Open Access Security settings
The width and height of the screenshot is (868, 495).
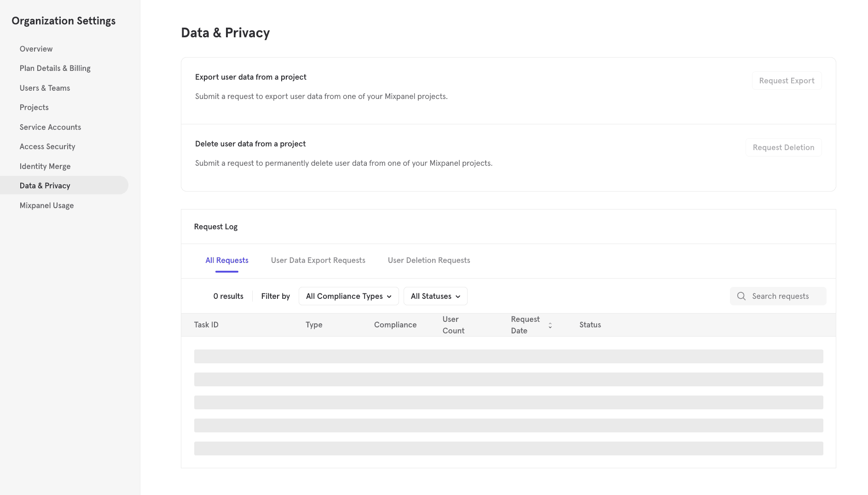47,146
